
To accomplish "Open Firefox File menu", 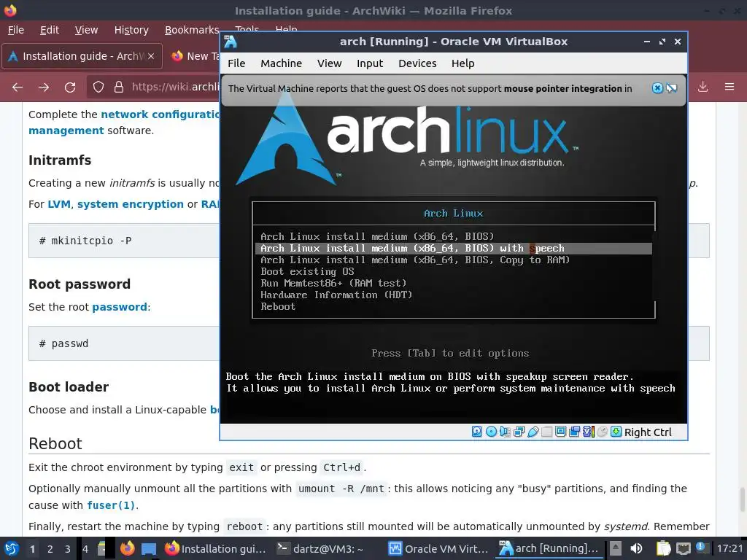I will click(16, 30).
